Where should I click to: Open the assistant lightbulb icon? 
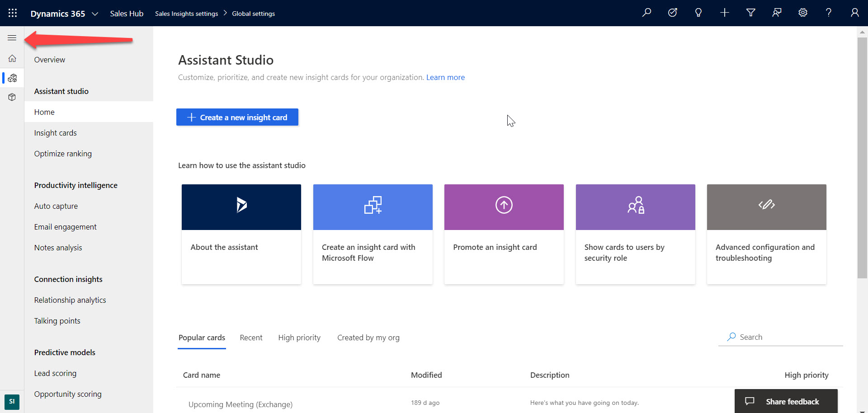click(x=698, y=13)
